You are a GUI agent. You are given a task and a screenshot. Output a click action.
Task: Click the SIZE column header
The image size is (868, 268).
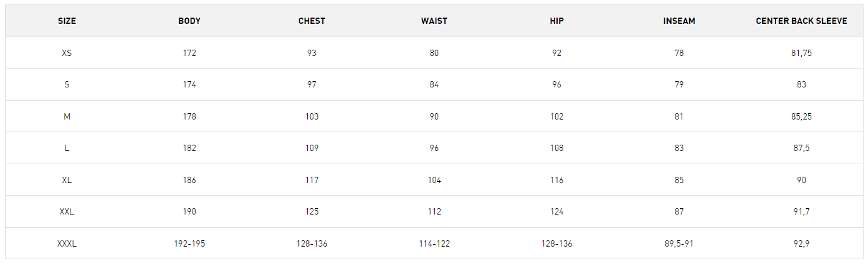tap(67, 21)
